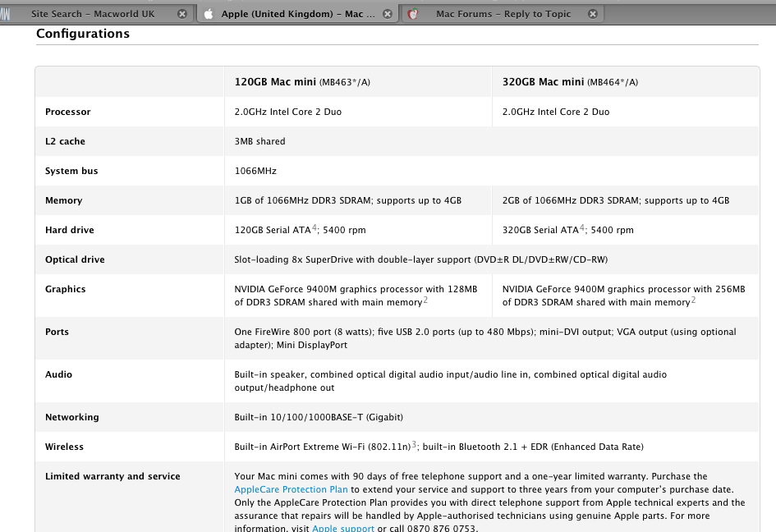The height and width of the screenshot is (532, 776).
Task: Click the Built-in 10/100/1000BASE-T text
Action: (319, 417)
